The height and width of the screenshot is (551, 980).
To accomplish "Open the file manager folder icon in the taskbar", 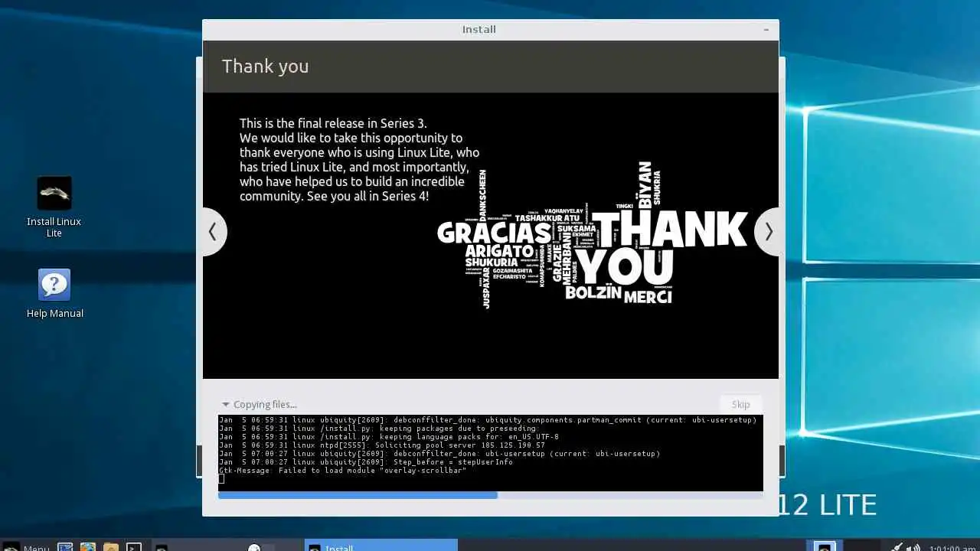I will point(111,546).
